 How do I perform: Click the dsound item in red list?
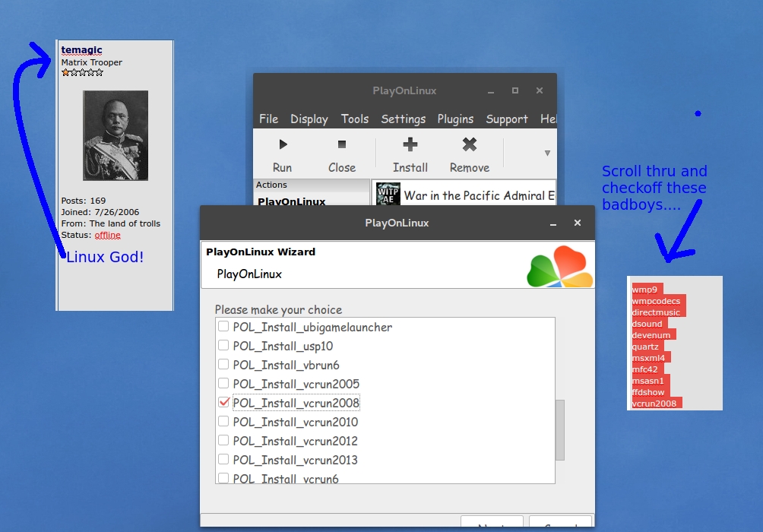647,324
